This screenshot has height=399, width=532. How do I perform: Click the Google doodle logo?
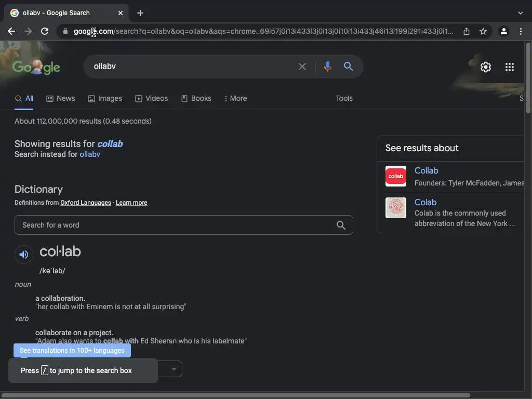[x=36, y=67]
